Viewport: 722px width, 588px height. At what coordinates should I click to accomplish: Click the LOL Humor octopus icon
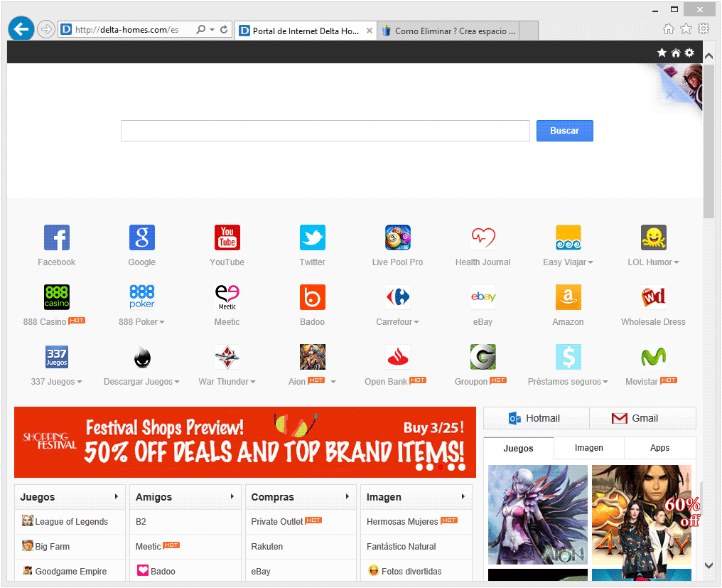point(653,237)
